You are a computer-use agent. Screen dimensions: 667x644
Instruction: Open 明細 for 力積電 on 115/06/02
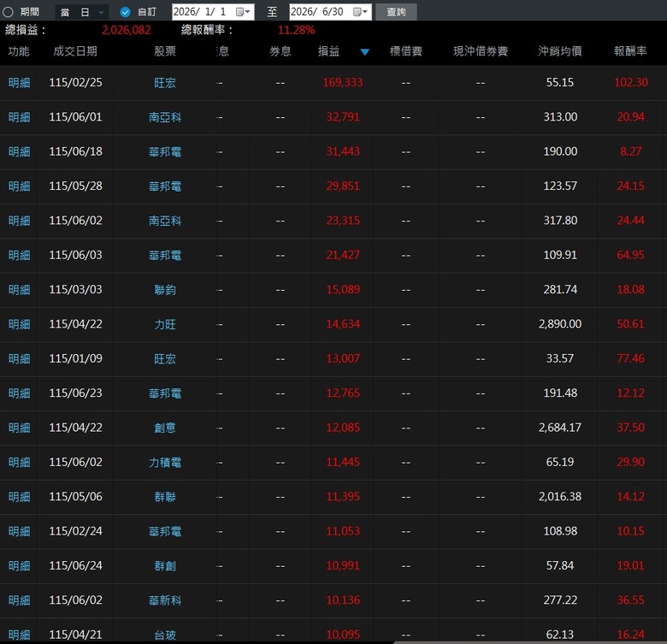(19, 462)
